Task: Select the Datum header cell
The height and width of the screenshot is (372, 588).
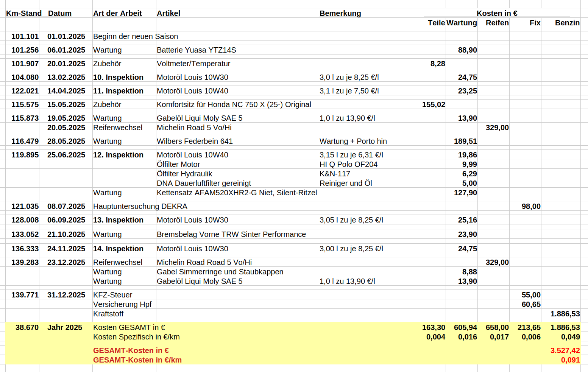Action: click(60, 13)
